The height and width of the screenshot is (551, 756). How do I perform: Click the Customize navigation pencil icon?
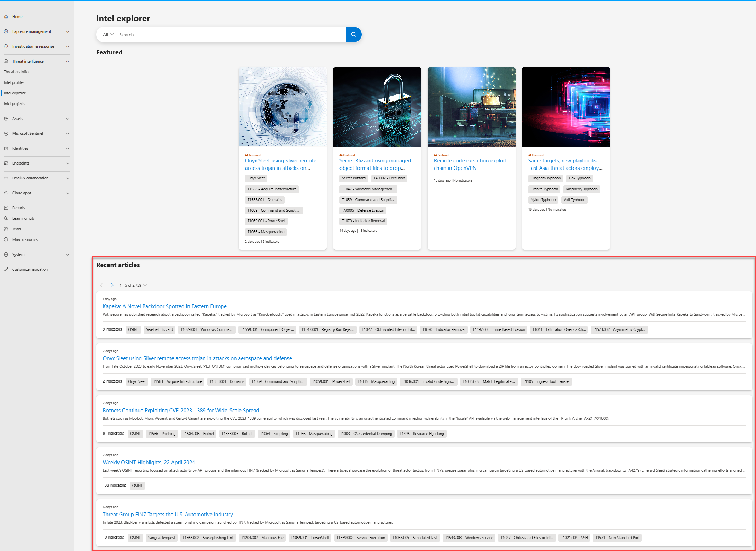pos(6,269)
